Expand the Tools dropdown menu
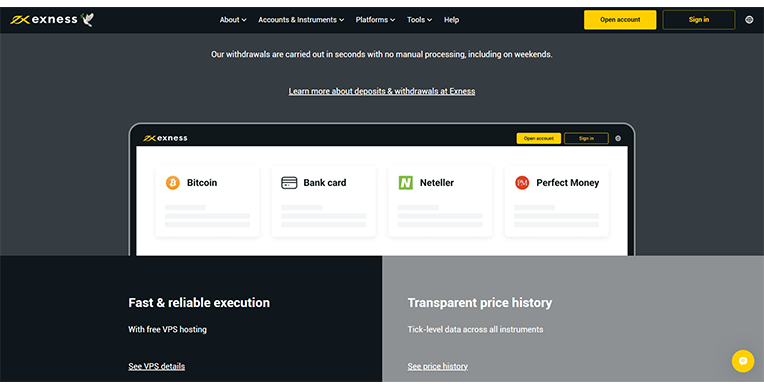This screenshot has width=764, height=389. pos(420,20)
